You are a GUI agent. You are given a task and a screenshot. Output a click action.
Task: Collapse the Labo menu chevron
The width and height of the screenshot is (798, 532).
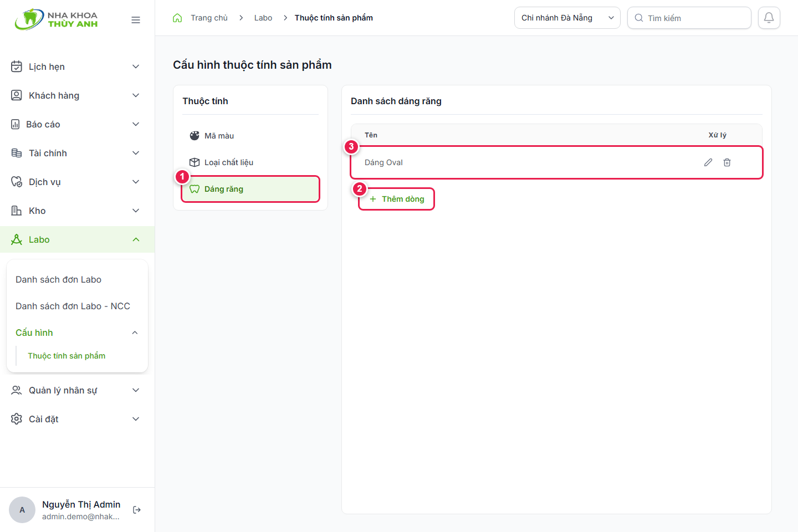pos(136,239)
